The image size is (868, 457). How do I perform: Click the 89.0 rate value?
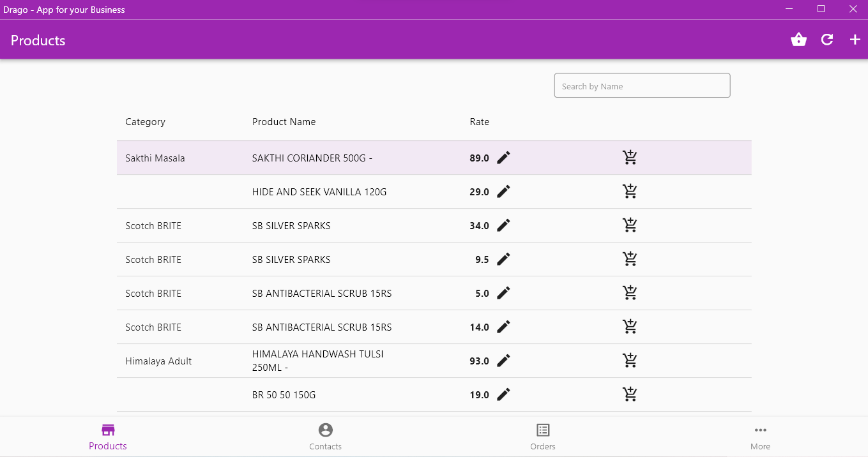pos(479,158)
